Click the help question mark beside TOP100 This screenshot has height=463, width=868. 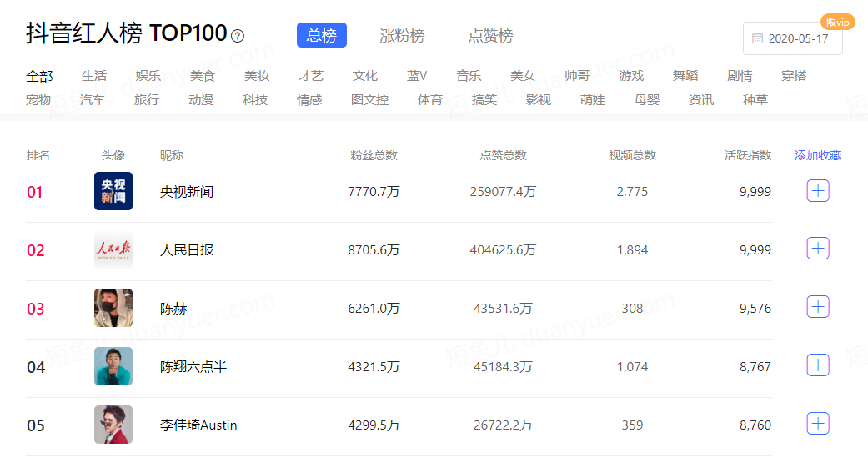coord(238,36)
